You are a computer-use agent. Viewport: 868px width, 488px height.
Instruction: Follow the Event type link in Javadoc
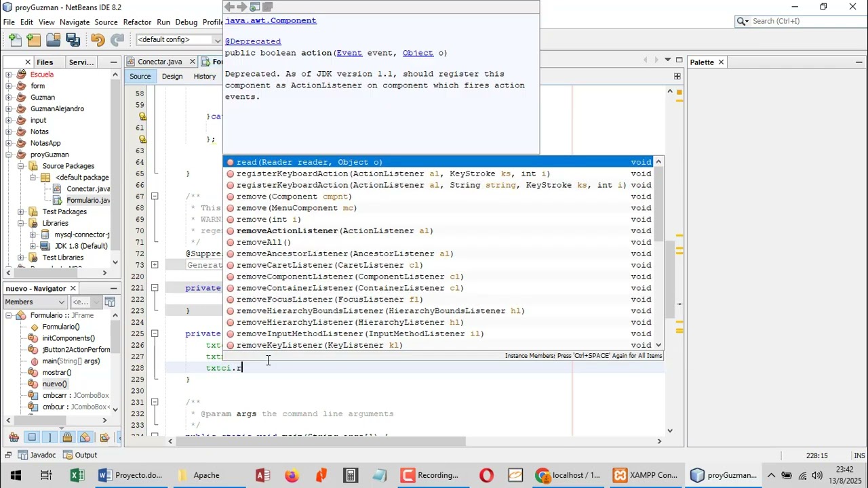pyautogui.click(x=349, y=53)
